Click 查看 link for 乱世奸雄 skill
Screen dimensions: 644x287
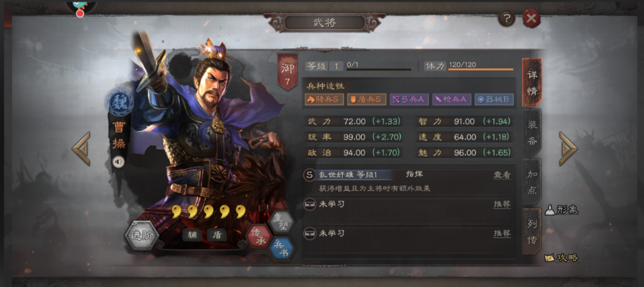[x=502, y=175]
